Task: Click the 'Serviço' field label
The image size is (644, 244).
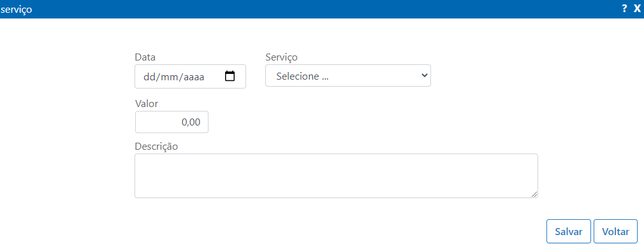Action: [281, 57]
